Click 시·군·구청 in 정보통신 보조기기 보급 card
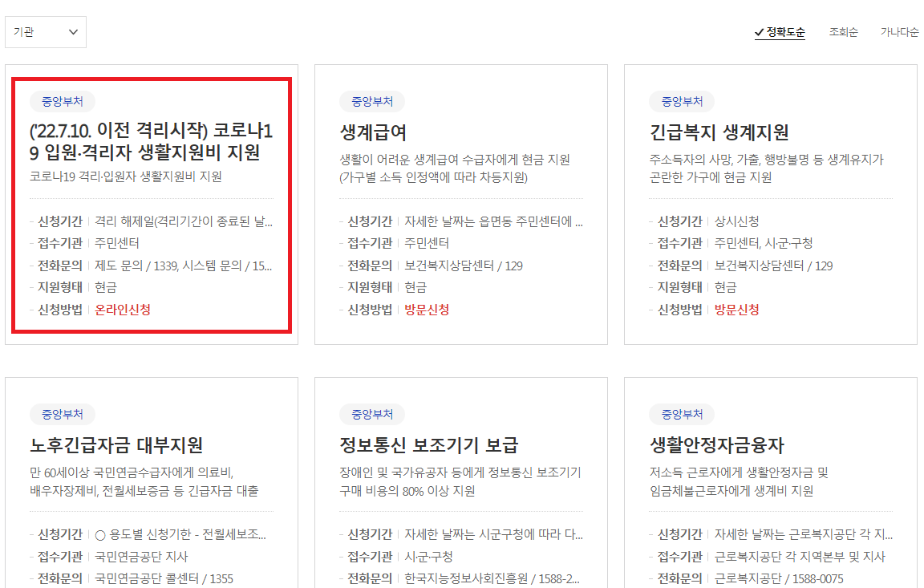 pyautogui.click(x=428, y=556)
